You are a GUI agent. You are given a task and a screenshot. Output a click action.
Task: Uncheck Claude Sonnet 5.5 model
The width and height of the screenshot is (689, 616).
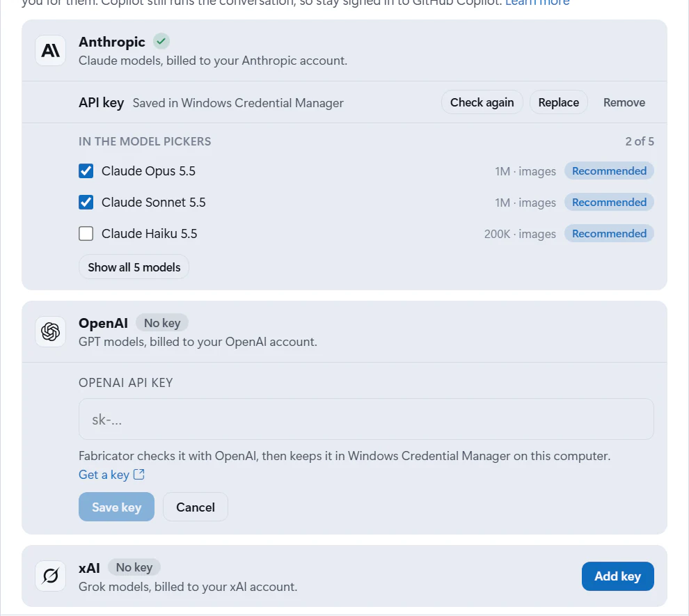coord(86,202)
